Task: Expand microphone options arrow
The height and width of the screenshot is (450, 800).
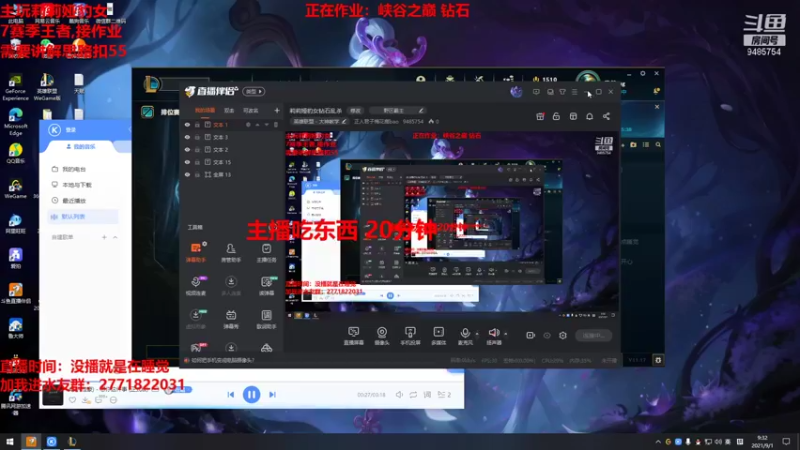Action: (x=477, y=334)
